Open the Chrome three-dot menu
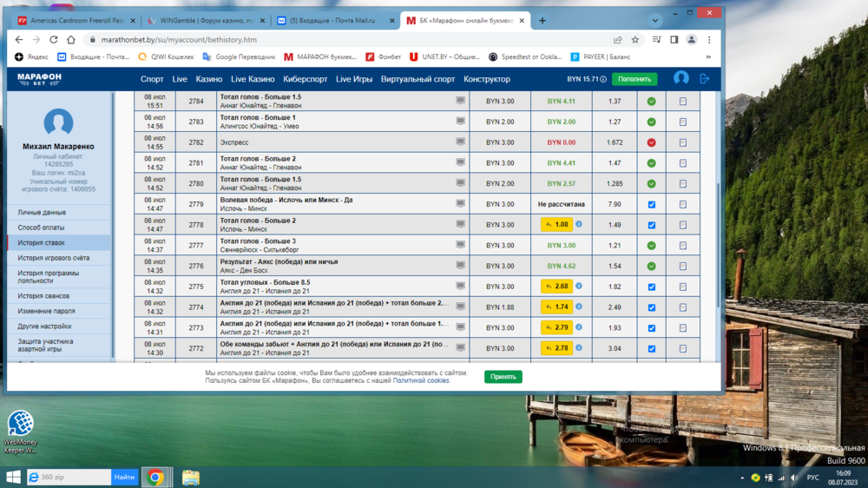Image resolution: width=868 pixels, height=488 pixels. [x=709, y=40]
